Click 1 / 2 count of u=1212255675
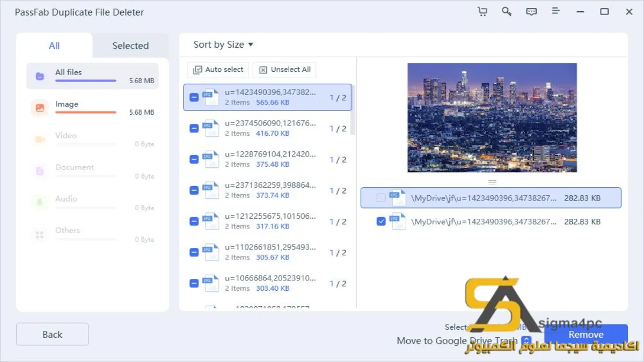 click(338, 222)
